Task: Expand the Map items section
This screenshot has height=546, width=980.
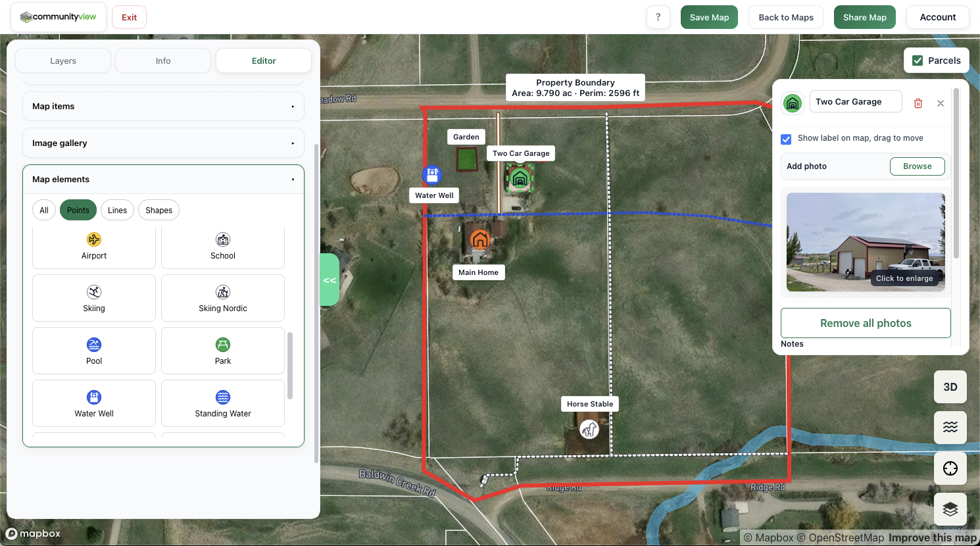Action: [163, 106]
